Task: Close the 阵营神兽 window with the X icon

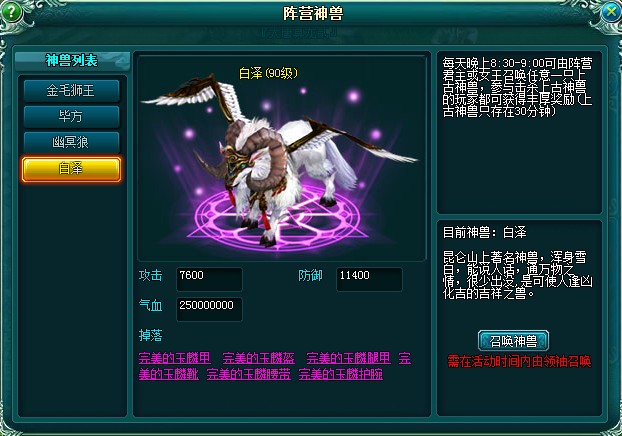Action: pyautogui.click(x=610, y=12)
